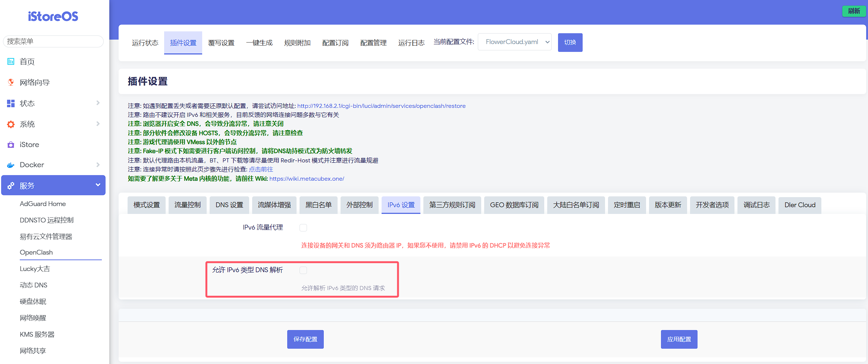Click the 网络向导 globe icon
This screenshot has height=364, width=868.
tap(11, 82)
